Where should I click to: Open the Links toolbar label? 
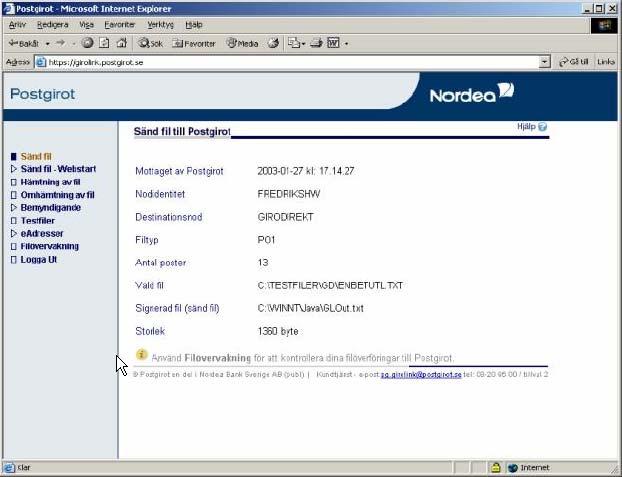pyautogui.click(x=606, y=62)
